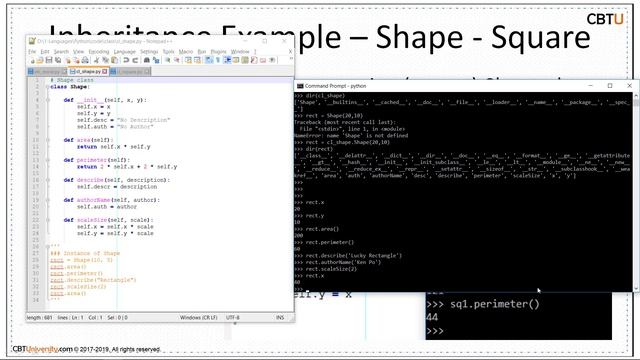
Task: Click the Save icon in Notepad++ toolbar
Action: click(49, 60)
